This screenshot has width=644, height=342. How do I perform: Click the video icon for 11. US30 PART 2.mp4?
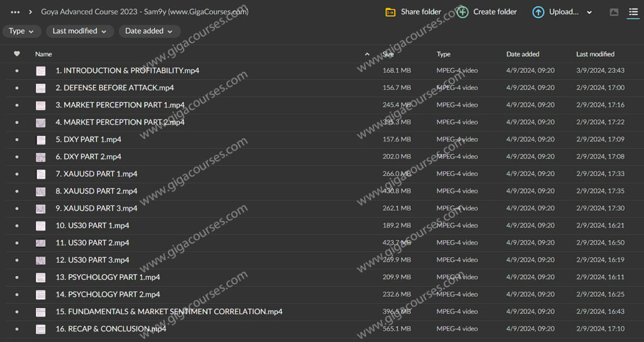[x=41, y=243]
